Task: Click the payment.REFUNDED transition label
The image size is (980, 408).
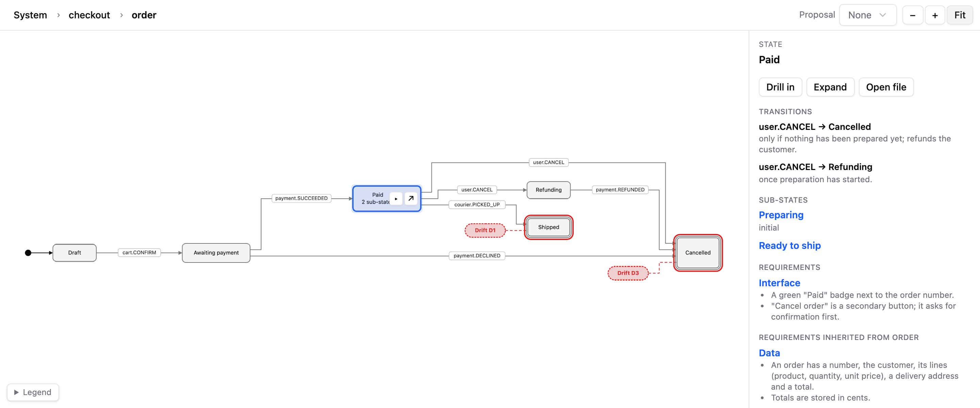Action: [x=620, y=190]
